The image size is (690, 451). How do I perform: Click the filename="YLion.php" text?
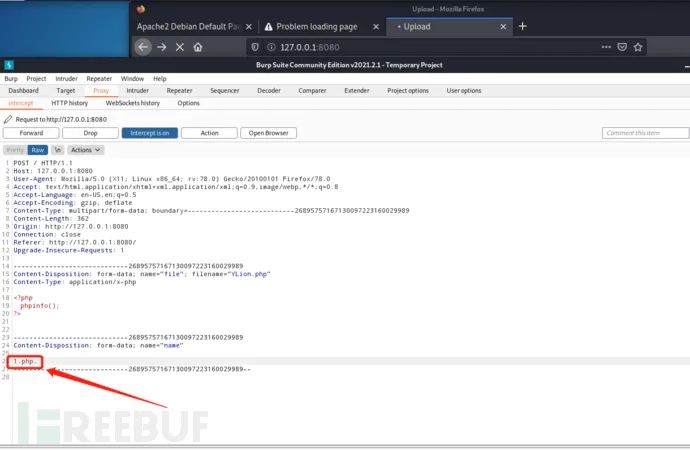(x=231, y=274)
